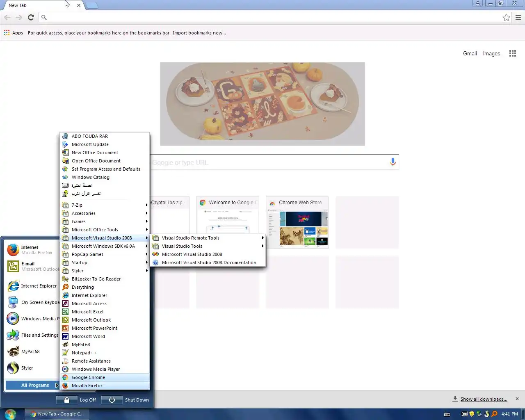The height and width of the screenshot is (420, 525).
Task: Click the Firefox icon next to Internet
Action: (13, 249)
